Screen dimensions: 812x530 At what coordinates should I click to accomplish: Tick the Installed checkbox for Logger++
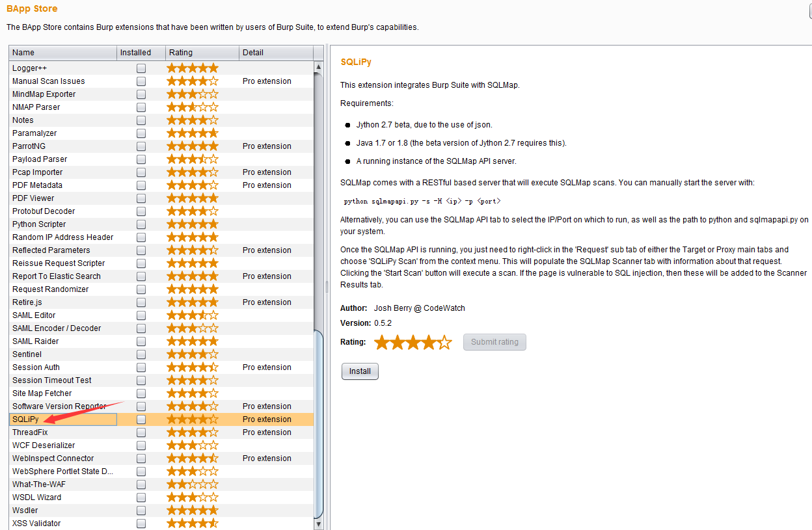141,68
